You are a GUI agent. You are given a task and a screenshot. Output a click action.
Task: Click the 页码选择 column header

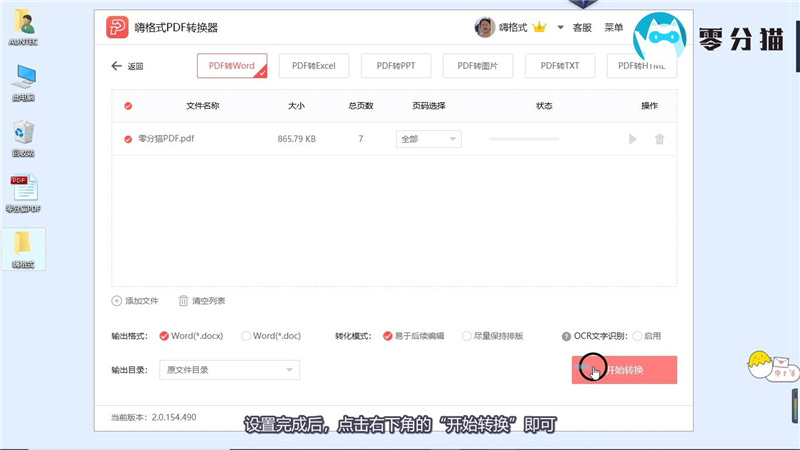click(429, 106)
